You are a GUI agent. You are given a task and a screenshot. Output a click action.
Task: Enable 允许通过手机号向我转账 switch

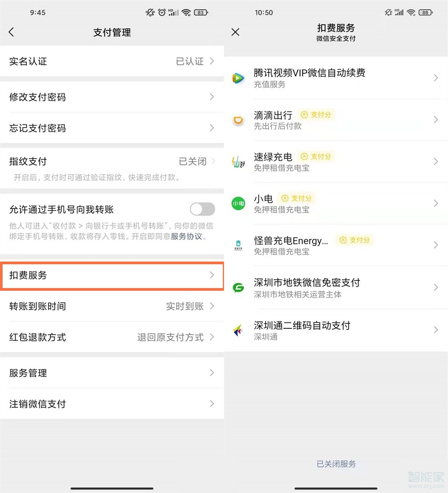point(202,209)
